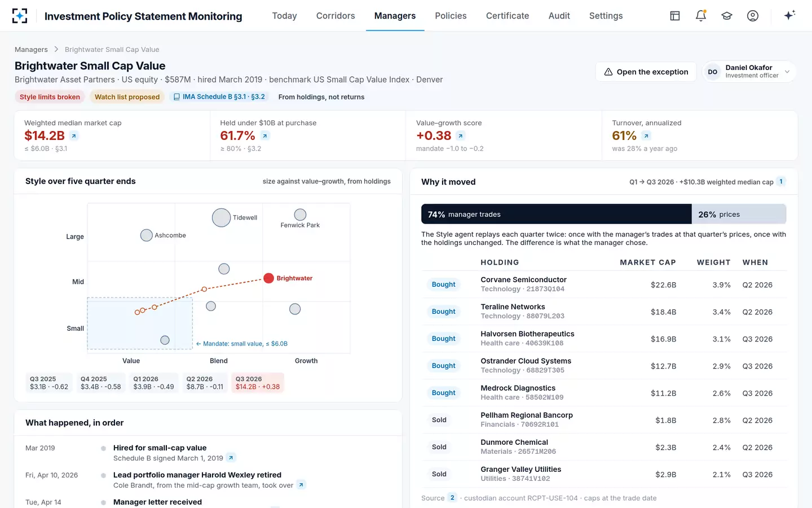Viewport: 812px width, 508px height.
Task: Launch the sparkle AI assistant icon
Action: (789, 15)
